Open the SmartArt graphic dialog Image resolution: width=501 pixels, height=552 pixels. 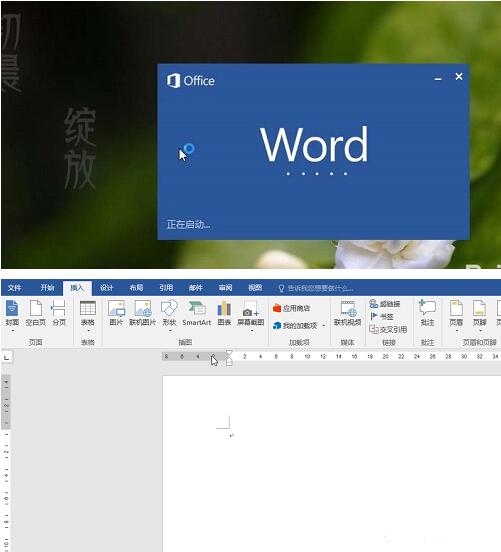click(196, 313)
